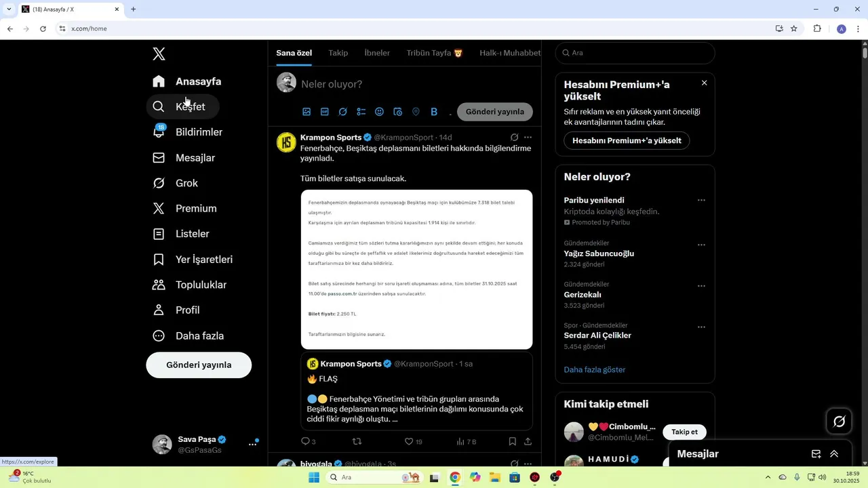This screenshot has width=868, height=488.
Task: Enhance the post with Grok icon
Action: (x=343, y=112)
